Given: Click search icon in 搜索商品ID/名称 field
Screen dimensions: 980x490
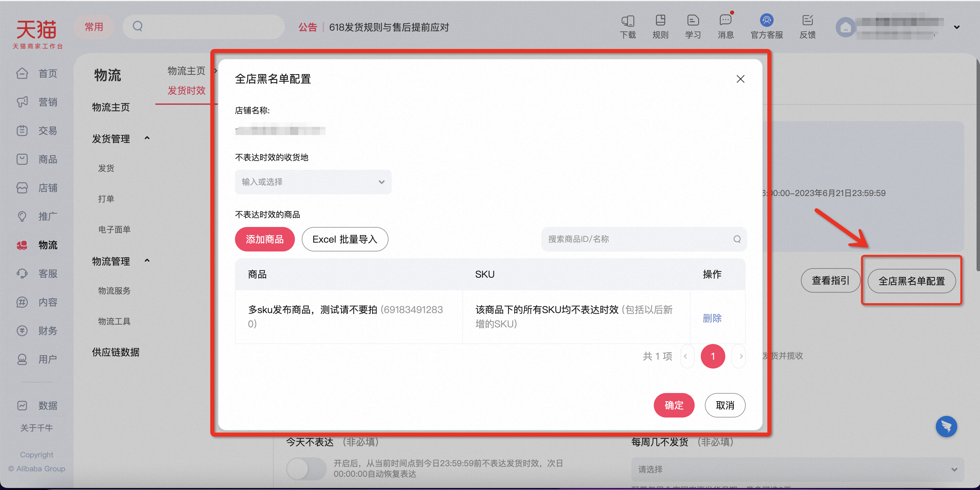Looking at the screenshot, I should pyautogui.click(x=737, y=239).
